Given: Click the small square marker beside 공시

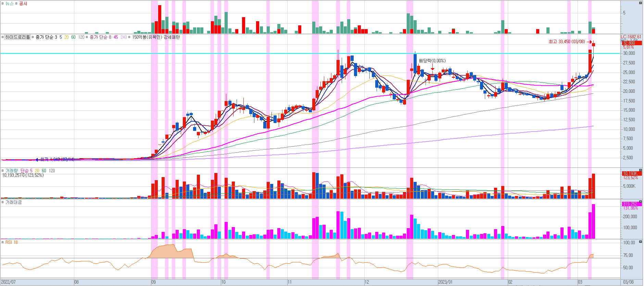Looking at the screenshot, I should (x=16, y=4).
